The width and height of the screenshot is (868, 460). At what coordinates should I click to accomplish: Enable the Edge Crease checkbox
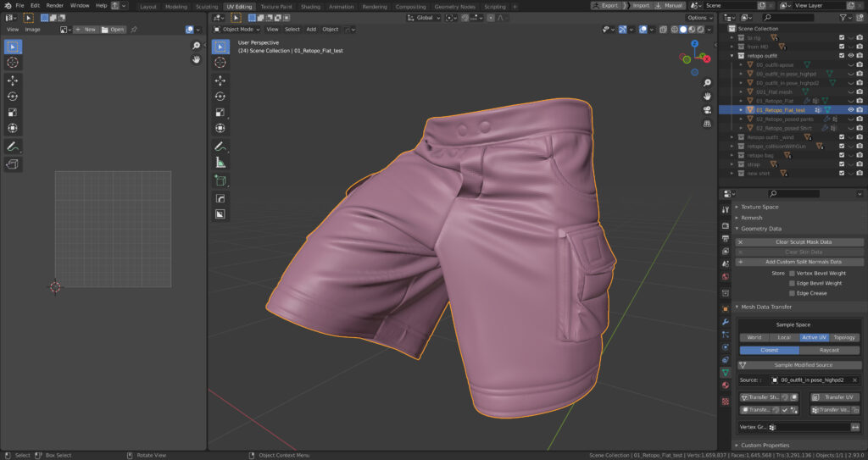(x=792, y=293)
